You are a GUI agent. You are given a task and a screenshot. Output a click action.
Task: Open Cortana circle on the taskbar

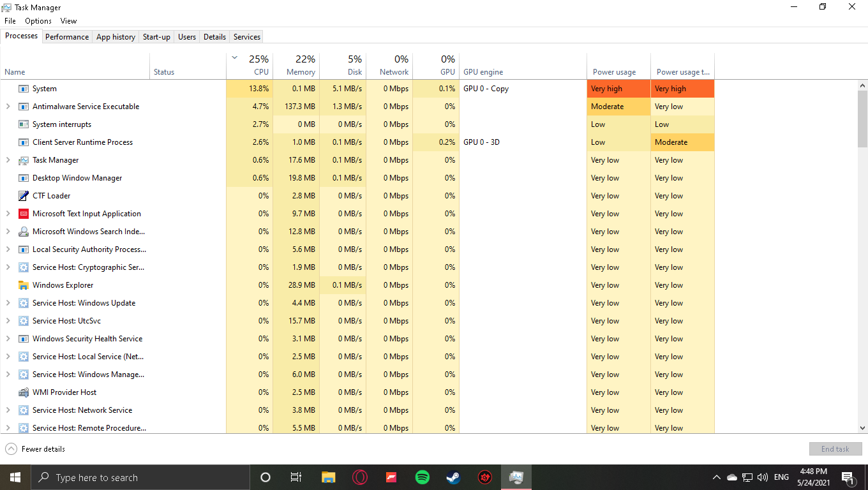(266, 477)
